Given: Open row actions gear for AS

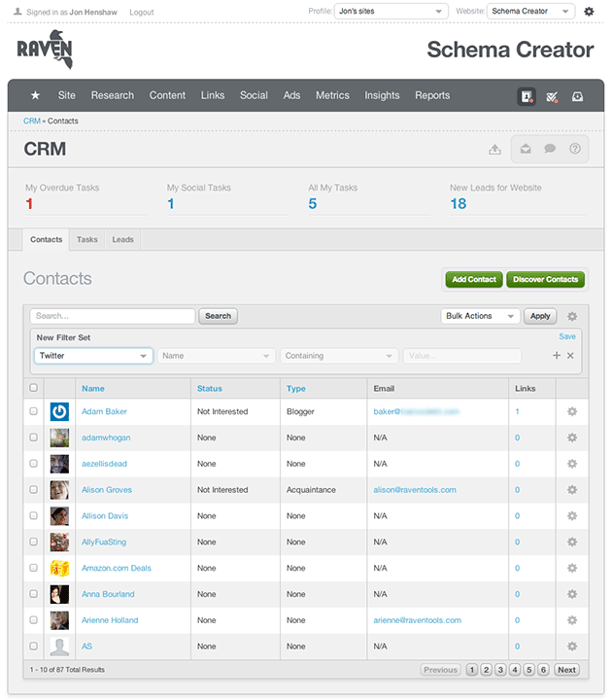Looking at the screenshot, I should tap(572, 646).
